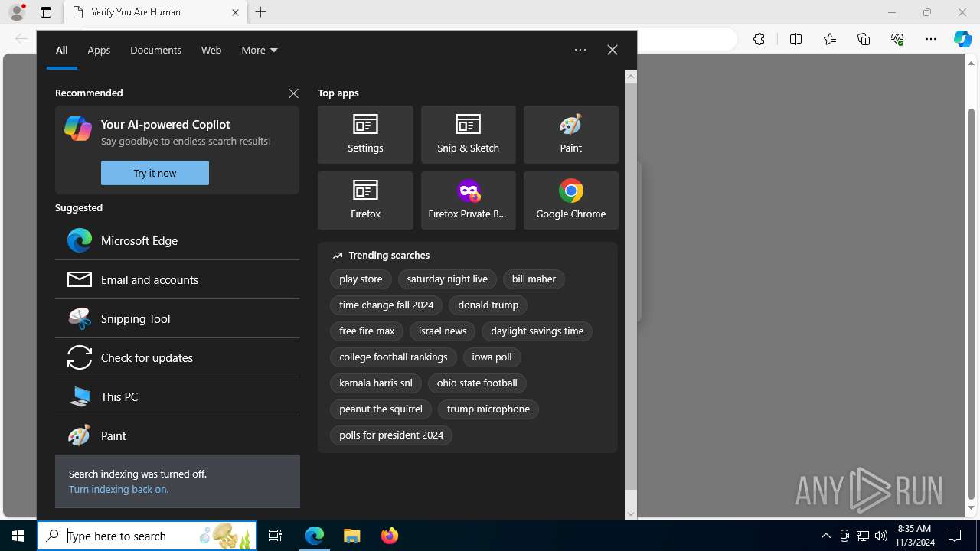Show hidden system tray icons
Screen dimensions: 980x551
click(x=825, y=536)
